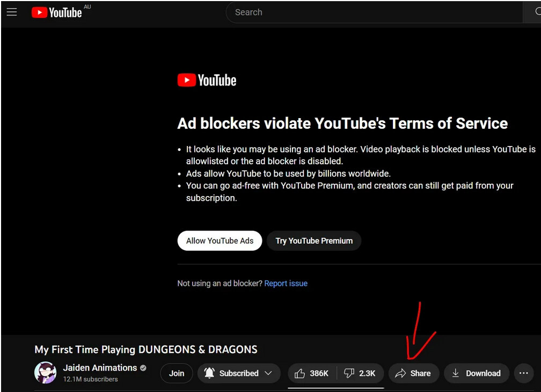Image resolution: width=541 pixels, height=392 pixels.
Task: Click the YouTube logo in ad-blocker notice
Action: click(x=207, y=80)
